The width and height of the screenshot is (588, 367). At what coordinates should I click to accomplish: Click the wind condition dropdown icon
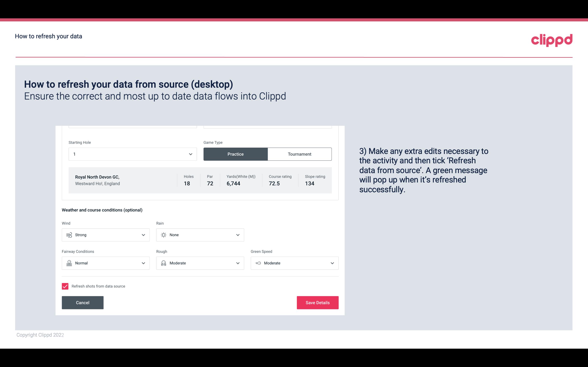[x=143, y=235]
